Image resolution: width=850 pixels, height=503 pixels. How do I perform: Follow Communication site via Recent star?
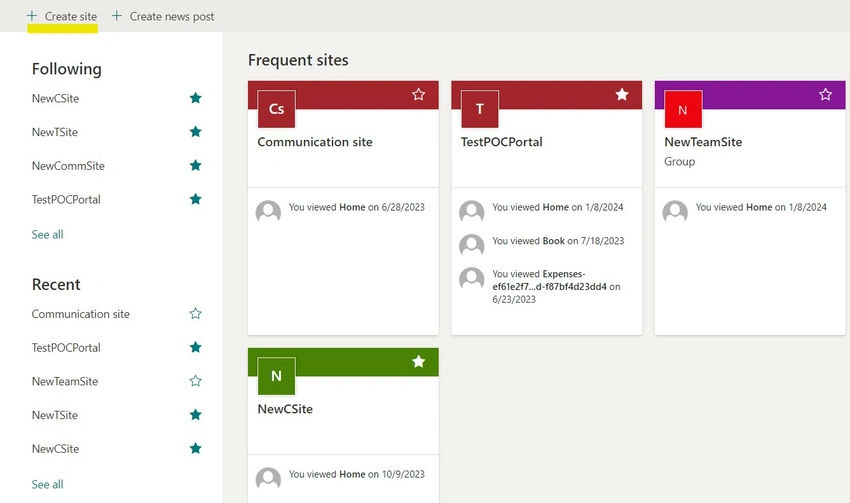(195, 313)
